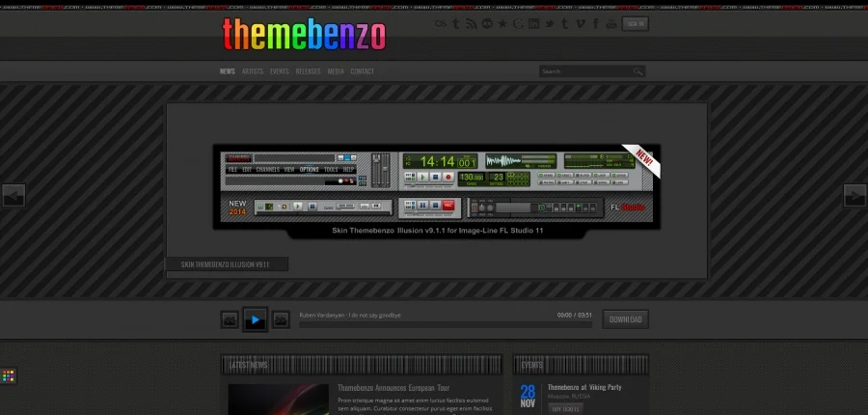Click the 00:00 / 03:51 track time
Screen dimensions: 868x415
click(575, 316)
